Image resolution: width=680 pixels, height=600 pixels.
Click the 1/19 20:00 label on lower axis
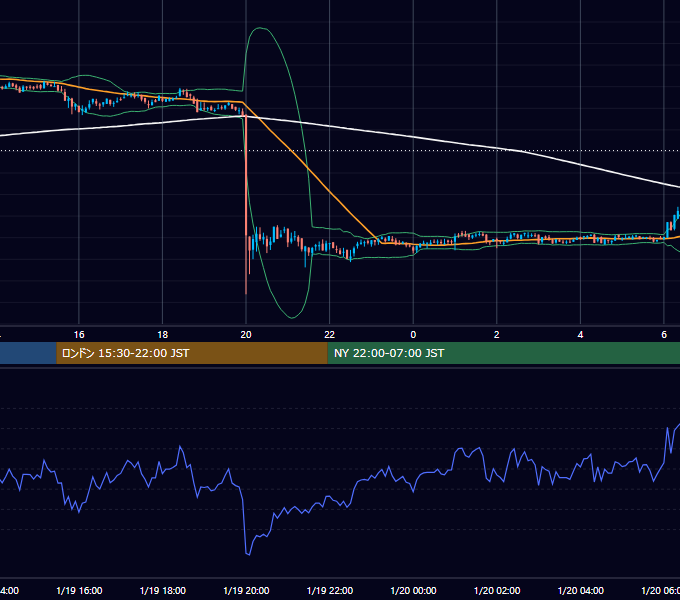click(x=246, y=590)
